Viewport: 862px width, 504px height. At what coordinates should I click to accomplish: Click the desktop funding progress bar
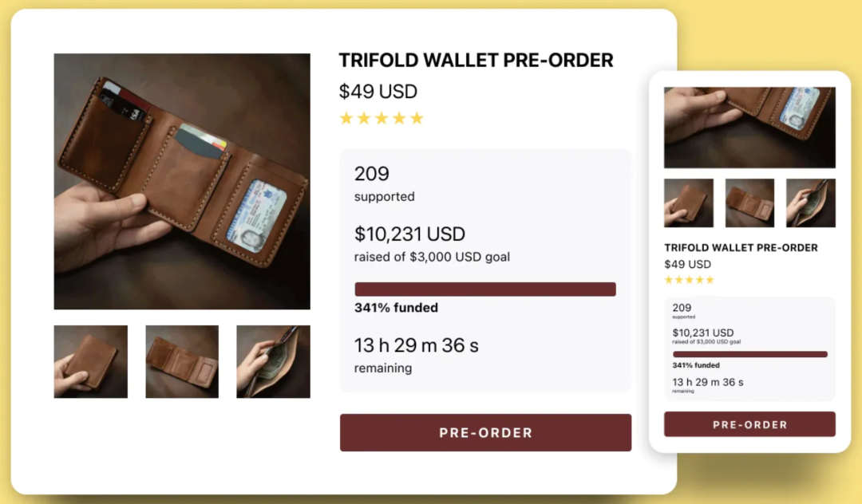485,289
